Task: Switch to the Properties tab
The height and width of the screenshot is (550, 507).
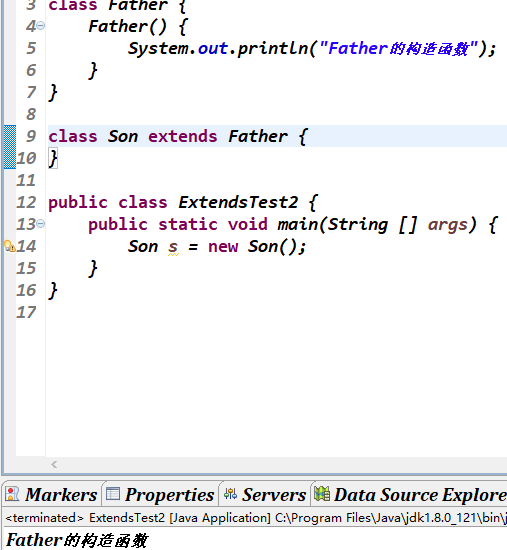Action: click(x=160, y=495)
